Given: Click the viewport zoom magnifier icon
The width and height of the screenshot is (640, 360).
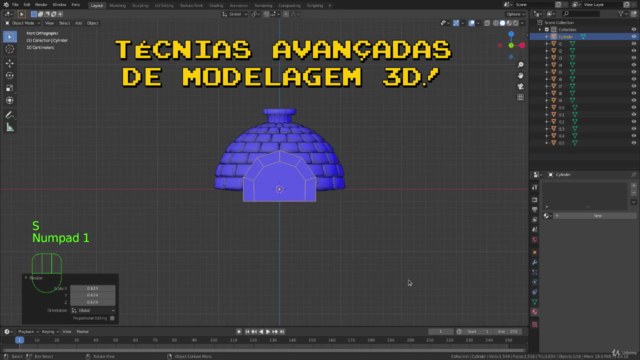Looking at the screenshot, I should tap(520, 65).
